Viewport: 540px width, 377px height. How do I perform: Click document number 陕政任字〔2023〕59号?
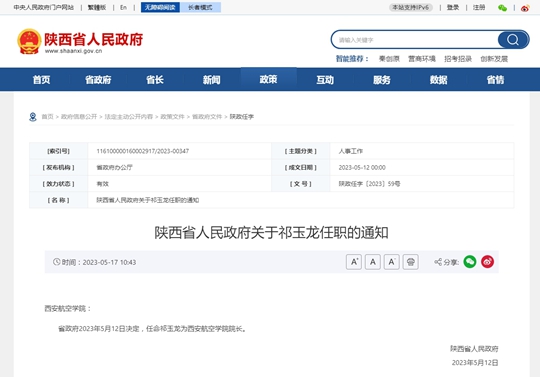tap(369, 184)
